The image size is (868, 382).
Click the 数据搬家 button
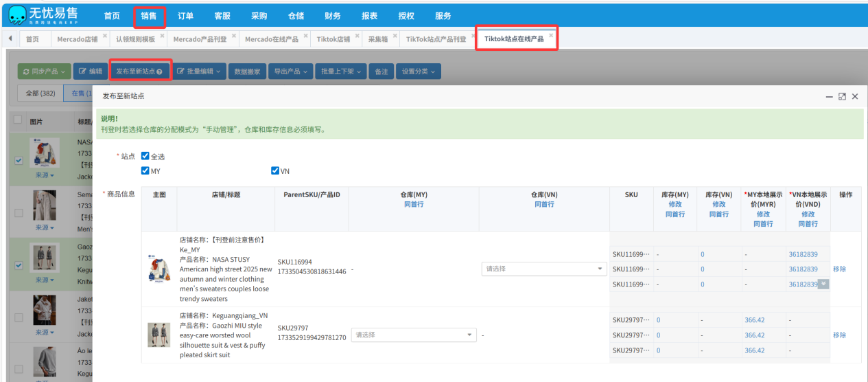(247, 71)
